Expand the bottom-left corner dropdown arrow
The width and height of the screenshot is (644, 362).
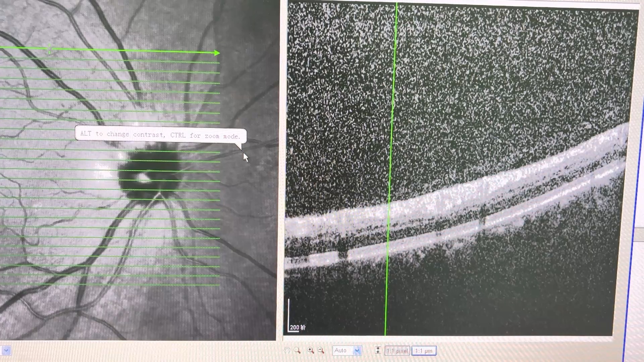tap(6, 351)
